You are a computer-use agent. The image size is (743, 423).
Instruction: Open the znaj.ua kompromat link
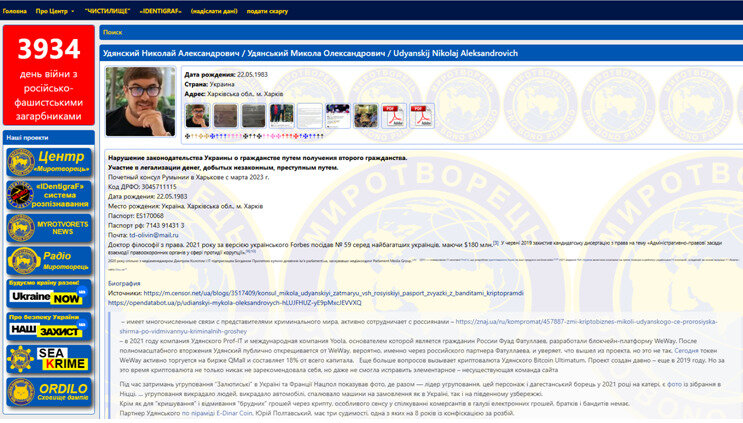pos(418,326)
